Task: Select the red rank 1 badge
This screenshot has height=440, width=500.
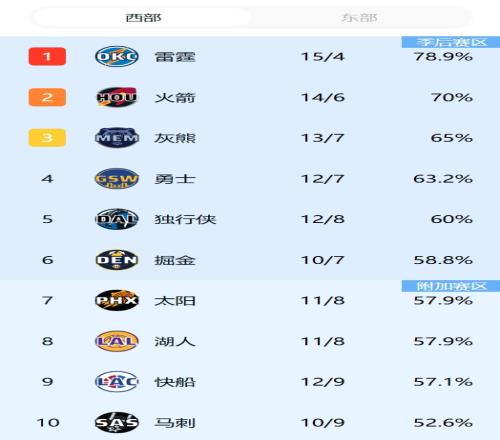Action: point(47,57)
